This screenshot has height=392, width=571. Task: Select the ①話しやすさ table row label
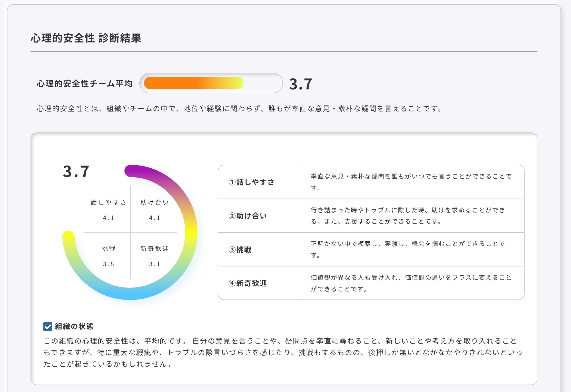point(251,182)
